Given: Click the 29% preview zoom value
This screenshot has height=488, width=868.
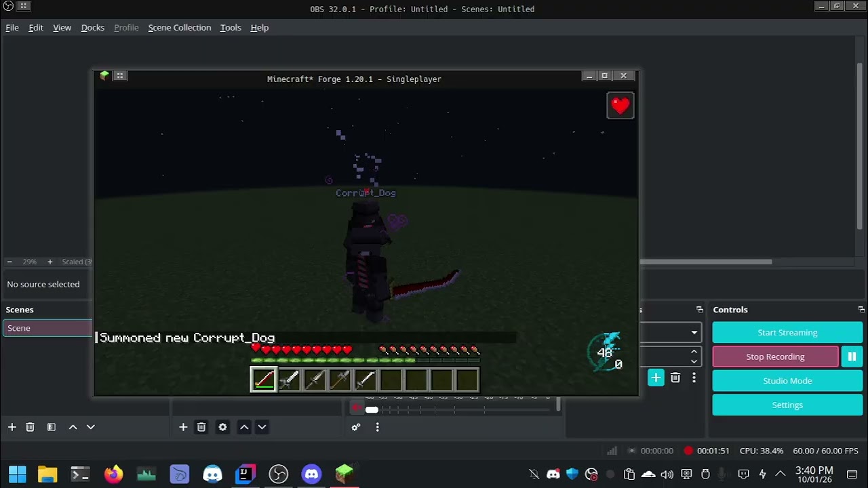Looking at the screenshot, I should pyautogui.click(x=29, y=262).
